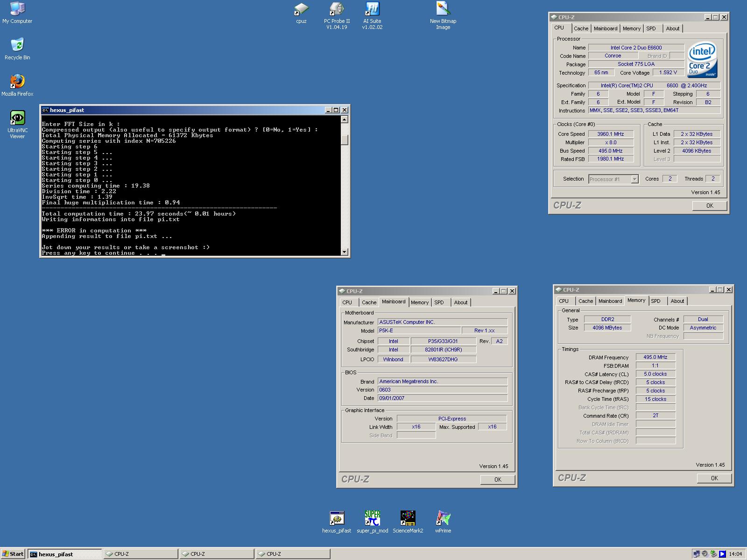747x560 pixels.
Task: Click the network tray icon
Action: coord(697,554)
